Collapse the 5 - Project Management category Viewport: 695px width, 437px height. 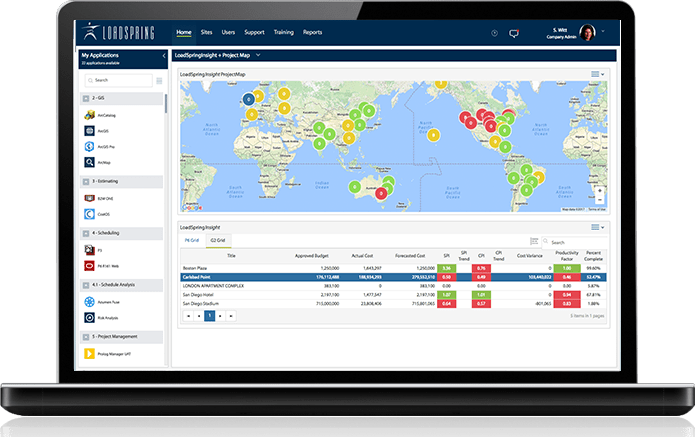pyautogui.click(x=86, y=337)
